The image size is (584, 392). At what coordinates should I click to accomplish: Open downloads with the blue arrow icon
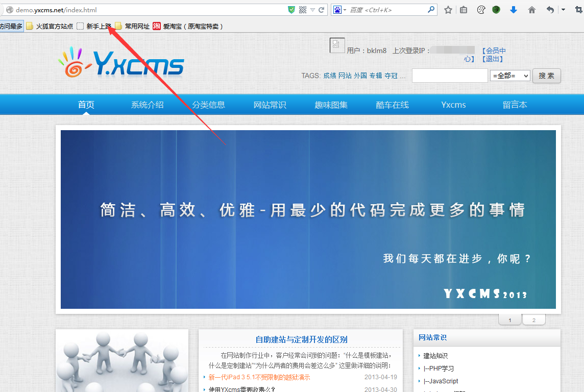[513, 10]
